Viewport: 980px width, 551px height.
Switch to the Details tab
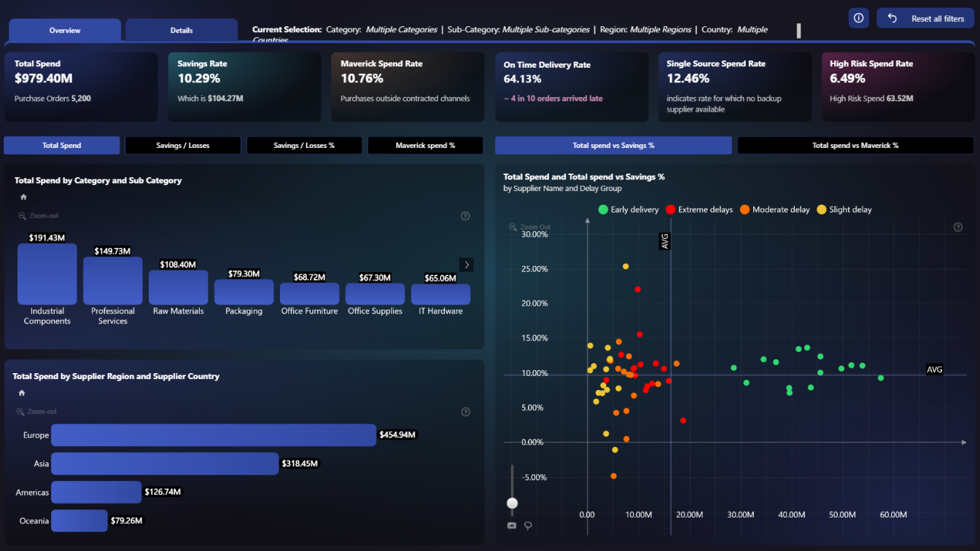pos(182,31)
